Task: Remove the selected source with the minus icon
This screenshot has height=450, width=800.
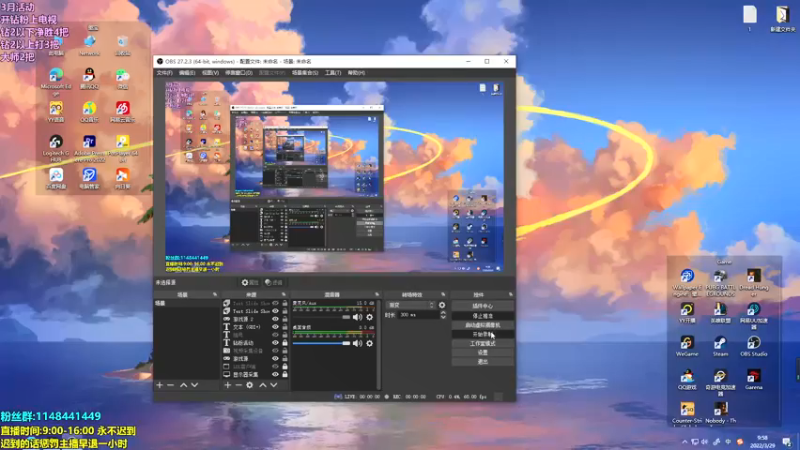Action: click(238, 385)
